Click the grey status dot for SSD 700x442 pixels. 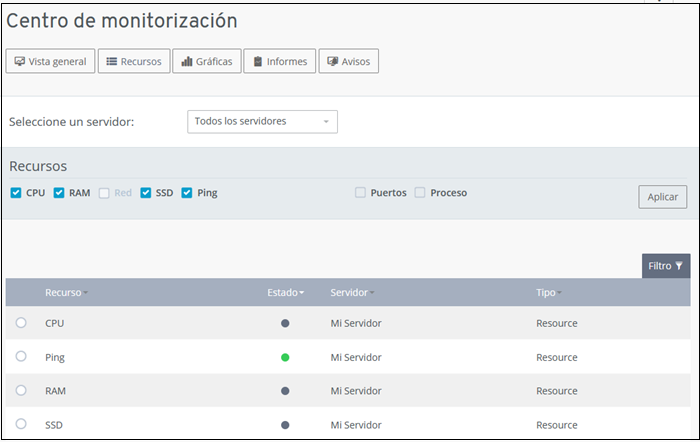pos(285,425)
